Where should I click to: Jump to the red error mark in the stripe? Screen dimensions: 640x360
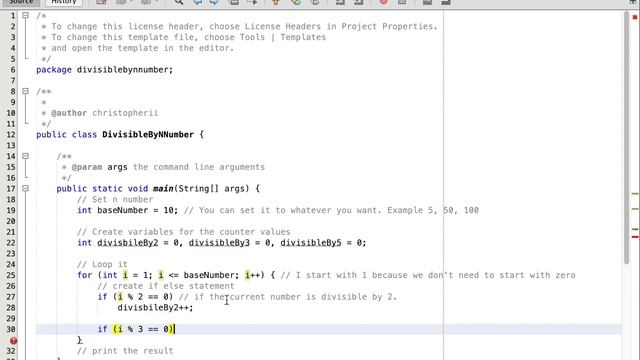tap(635, 237)
